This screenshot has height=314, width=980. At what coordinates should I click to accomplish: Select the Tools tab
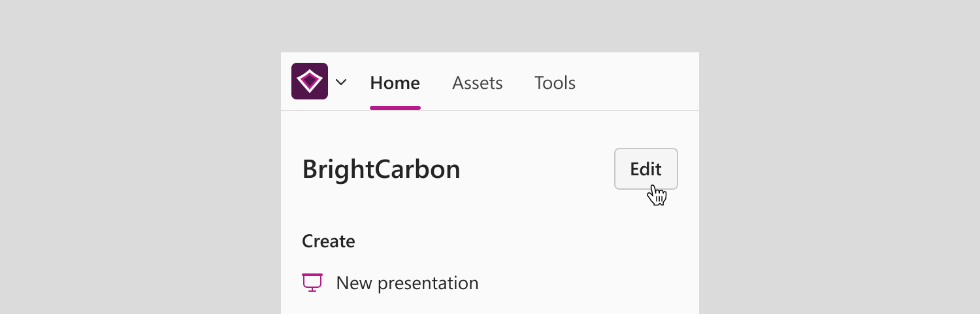pos(555,83)
